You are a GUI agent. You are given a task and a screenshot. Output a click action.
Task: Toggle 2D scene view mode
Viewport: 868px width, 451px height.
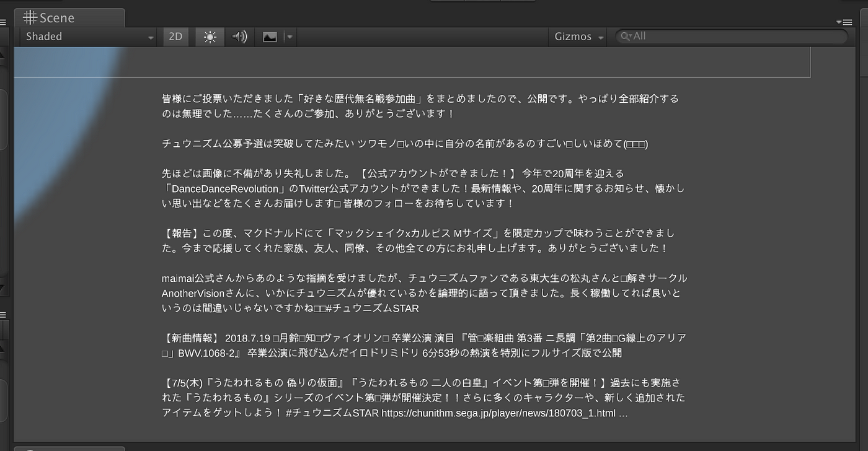click(x=175, y=37)
